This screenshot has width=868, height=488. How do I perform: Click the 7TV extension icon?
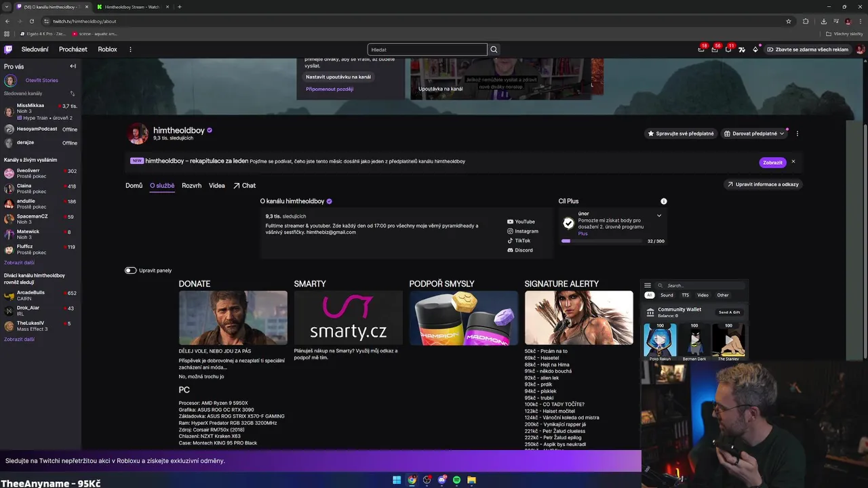point(742,49)
